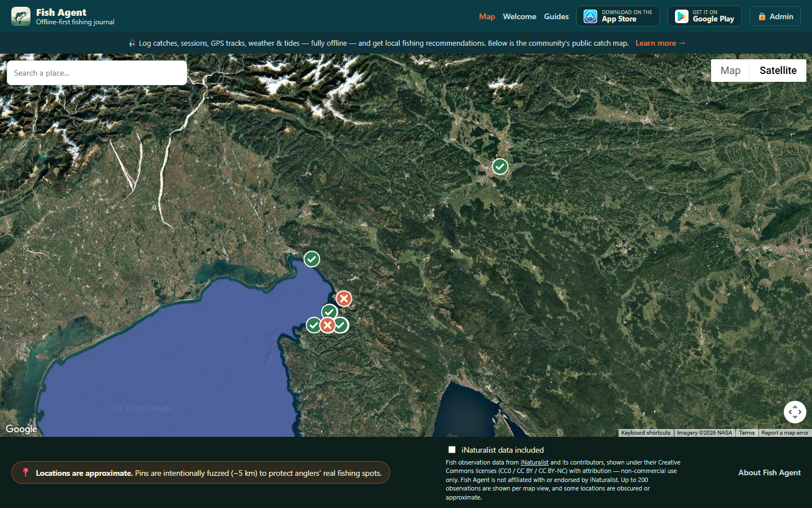Screen dimensions: 812x508
Task: Click the pushpin icon in the approximate notice
Action: (25, 472)
